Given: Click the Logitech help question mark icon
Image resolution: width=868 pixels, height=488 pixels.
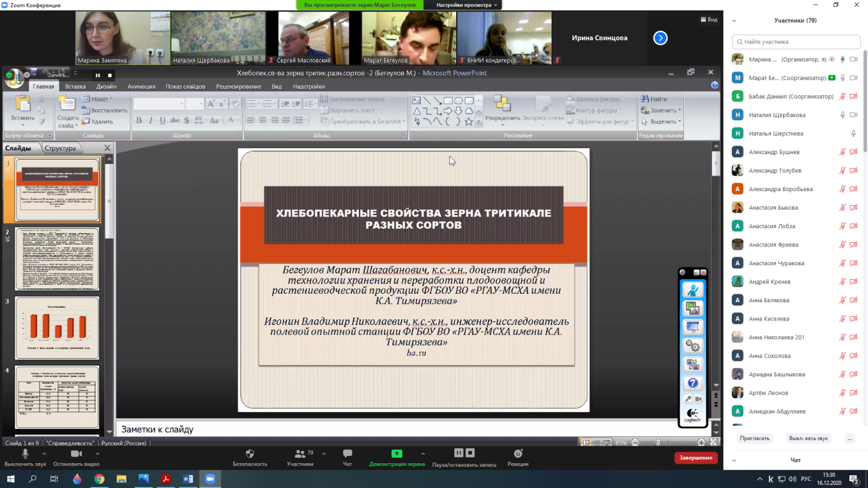Looking at the screenshot, I should click(x=692, y=383).
